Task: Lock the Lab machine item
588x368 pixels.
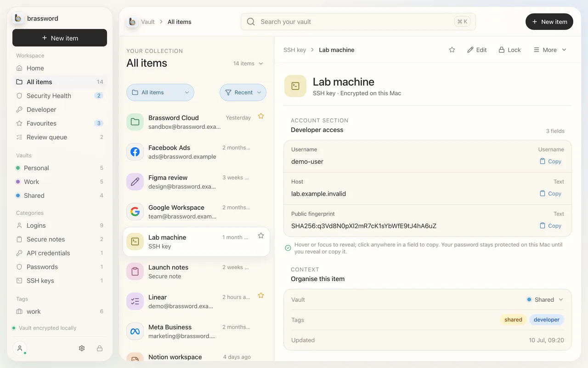Action: pyautogui.click(x=509, y=50)
